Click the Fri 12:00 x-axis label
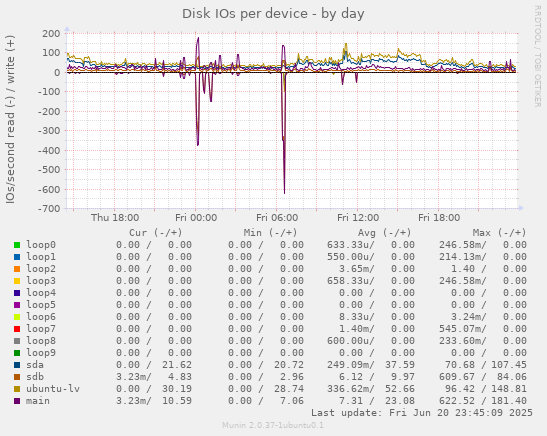This screenshot has width=547, height=436. [358, 218]
